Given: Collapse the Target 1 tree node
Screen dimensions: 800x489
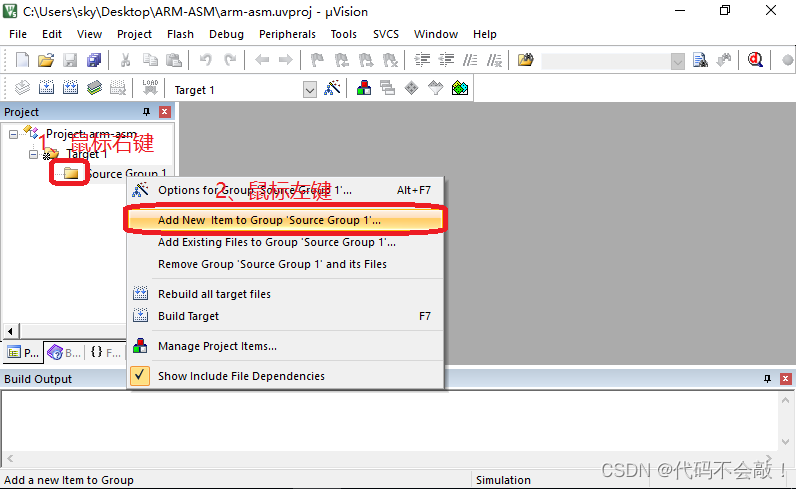Looking at the screenshot, I should click(33, 154).
